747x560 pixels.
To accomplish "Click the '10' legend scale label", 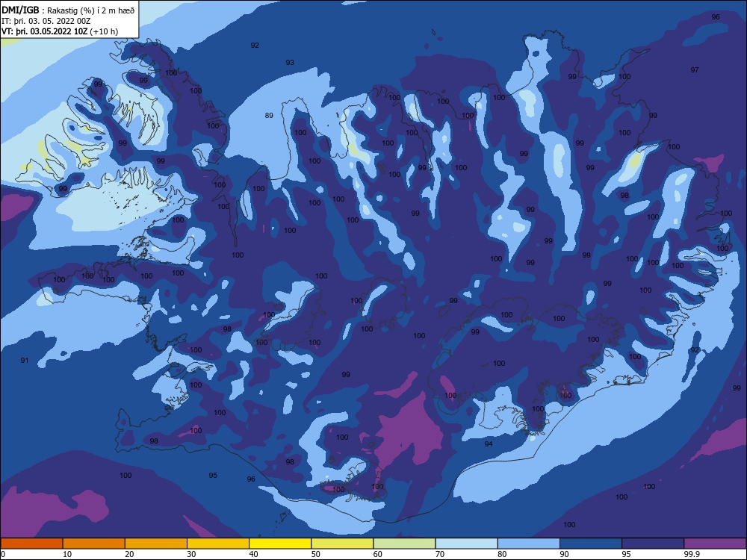I will [x=67, y=554].
